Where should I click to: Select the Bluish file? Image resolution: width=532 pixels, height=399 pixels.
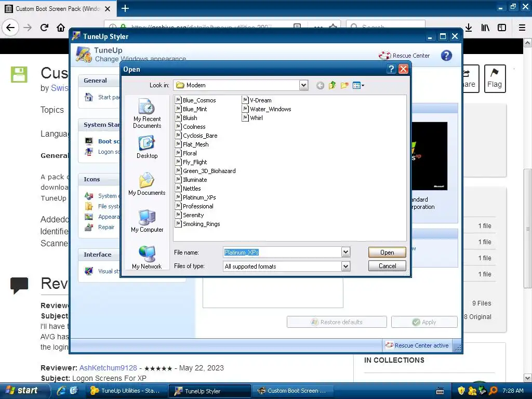click(186, 118)
